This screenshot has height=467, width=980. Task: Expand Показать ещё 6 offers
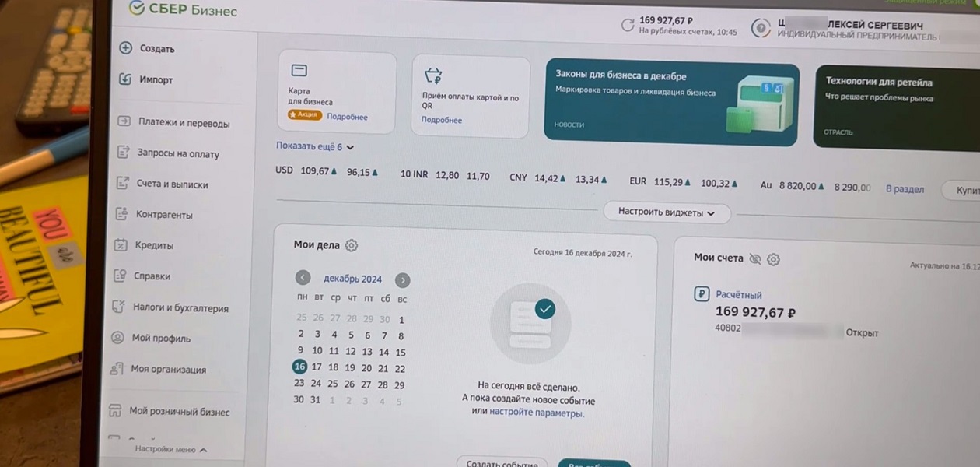click(315, 146)
